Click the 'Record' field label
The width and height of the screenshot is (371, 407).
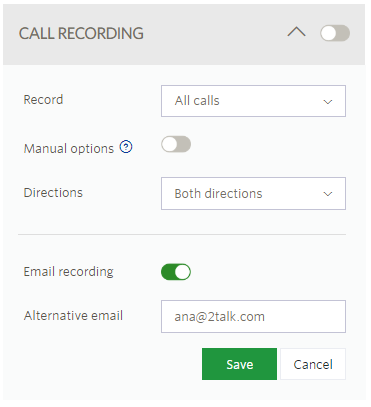pos(43,99)
